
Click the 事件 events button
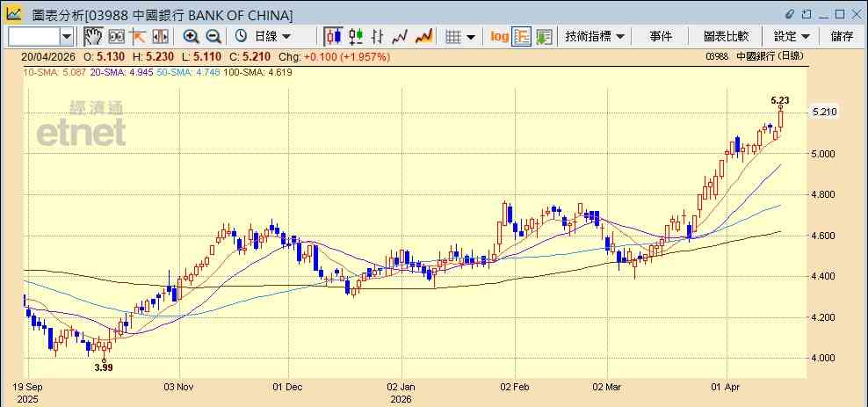pos(661,37)
